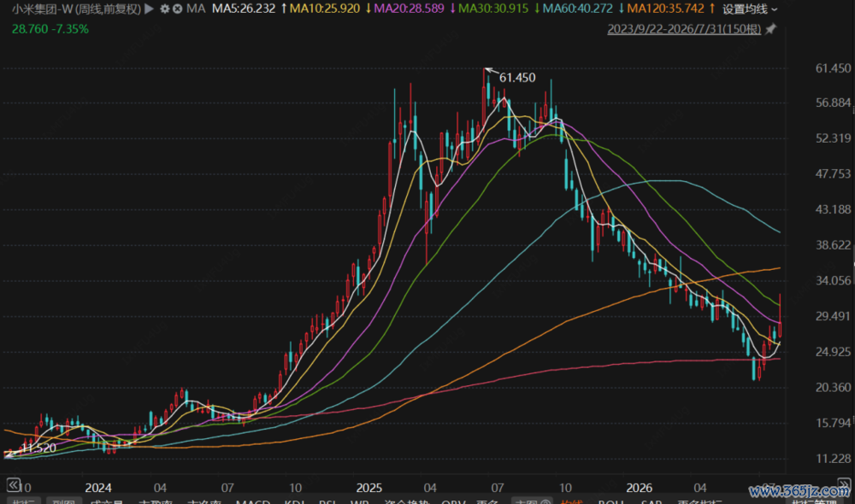
Task: Click the 38.622 price axis label
Action: point(833,245)
